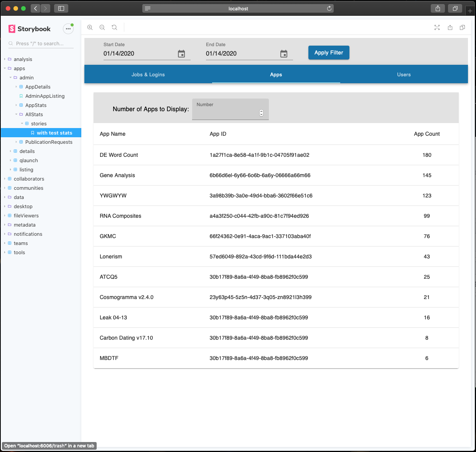Switch to the Jobs & Logins tab
Image resolution: width=476 pixels, height=452 pixels.
point(148,74)
